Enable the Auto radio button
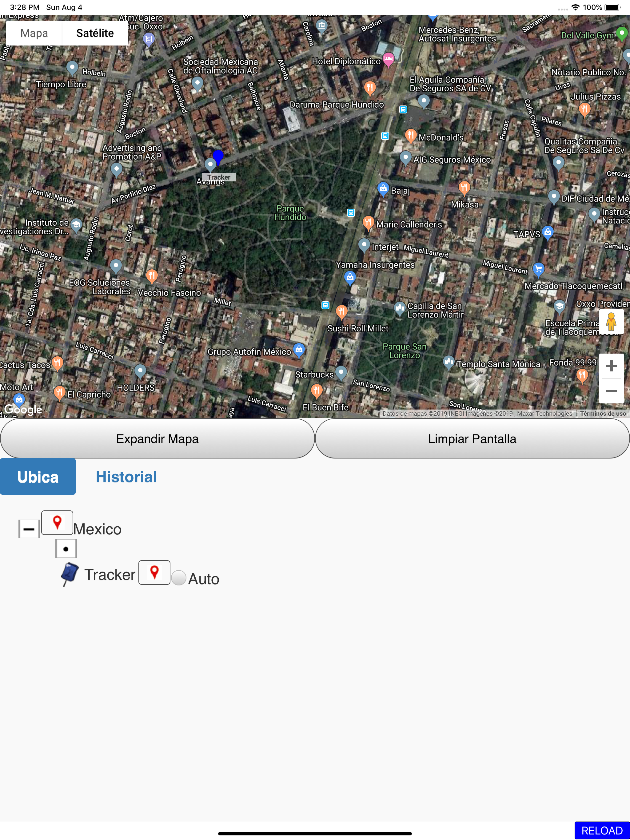 pos(179,578)
